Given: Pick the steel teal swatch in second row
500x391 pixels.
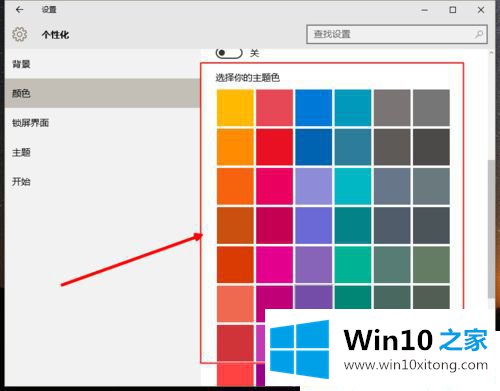Looking at the screenshot, I should click(x=353, y=147).
